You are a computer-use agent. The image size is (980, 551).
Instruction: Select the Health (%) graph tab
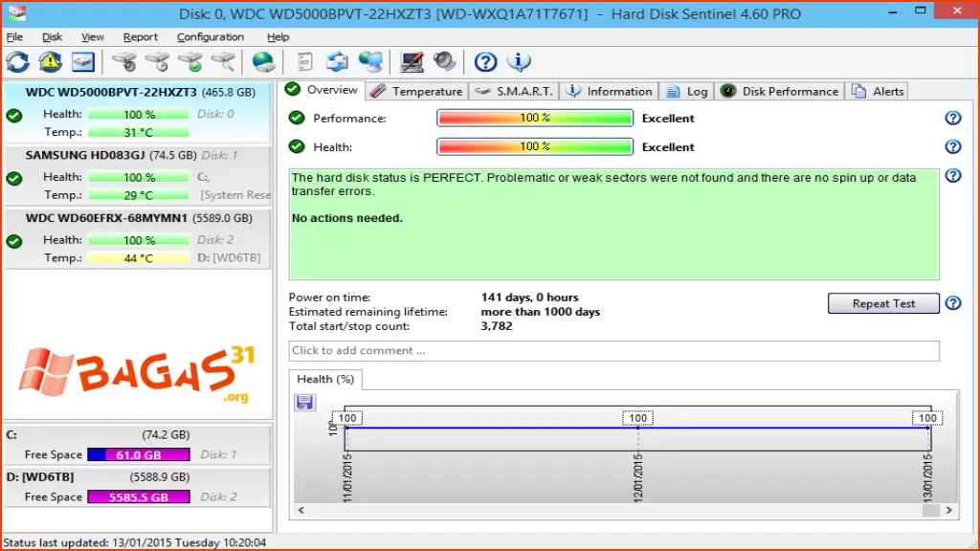325,379
